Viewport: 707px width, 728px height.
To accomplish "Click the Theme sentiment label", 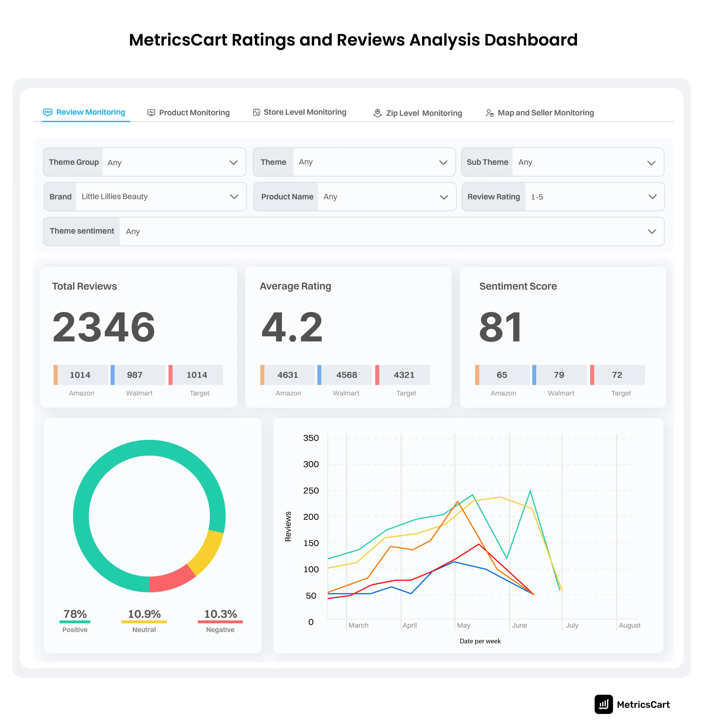I will click(82, 231).
